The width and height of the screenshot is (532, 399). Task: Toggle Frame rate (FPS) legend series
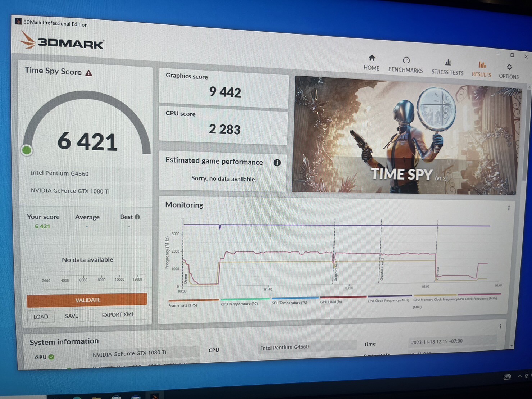pyautogui.click(x=183, y=305)
